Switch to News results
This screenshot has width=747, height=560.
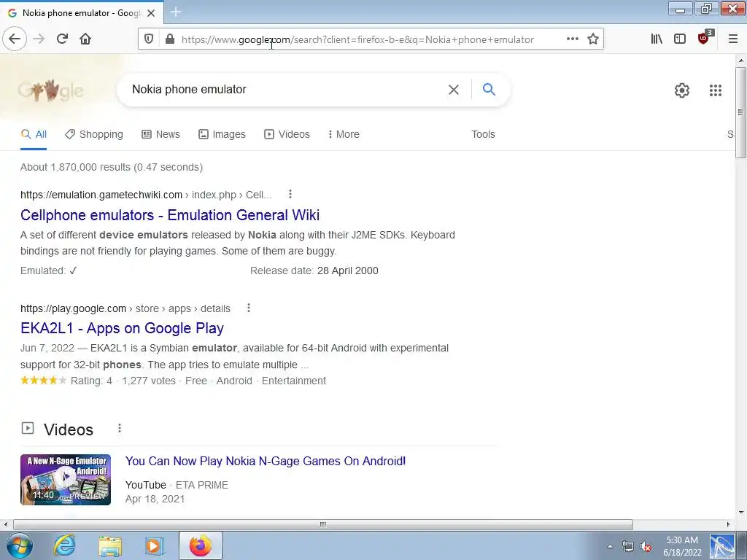click(161, 134)
